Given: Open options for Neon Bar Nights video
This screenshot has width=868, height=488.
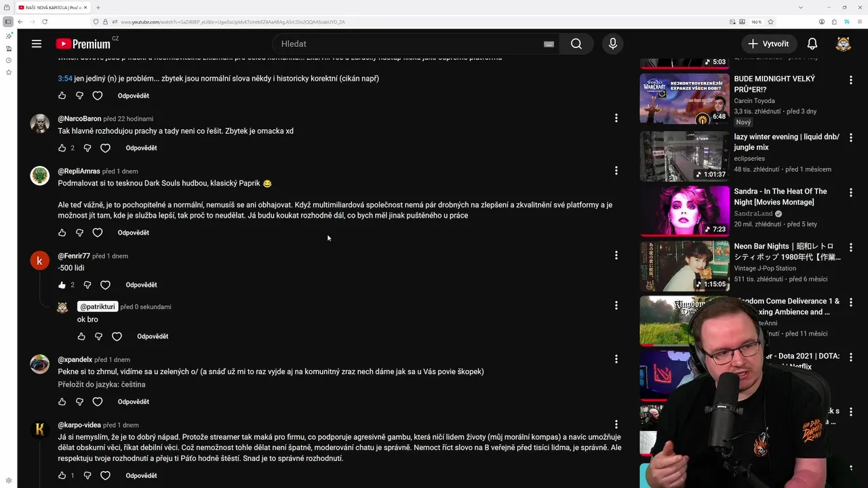Looking at the screenshot, I should coord(851,247).
